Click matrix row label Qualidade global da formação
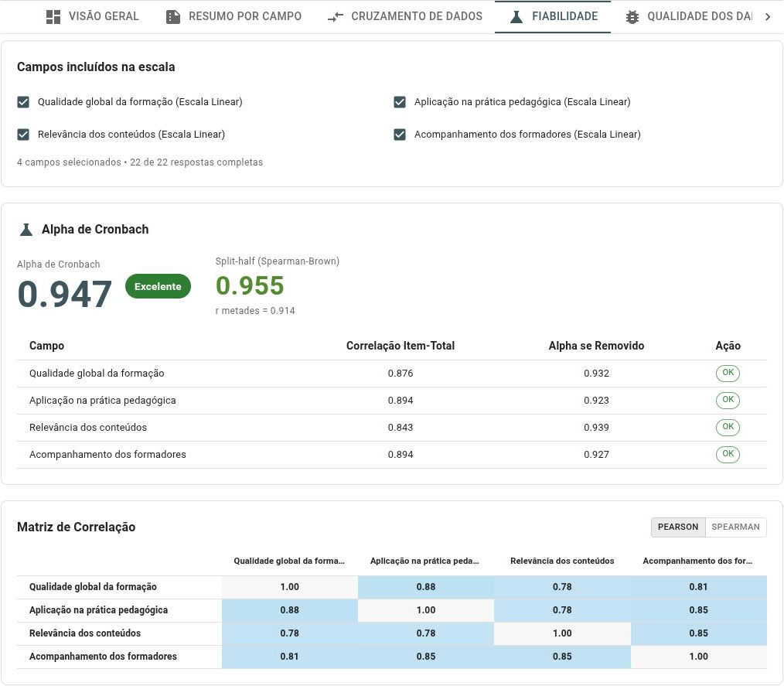This screenshot has height=686, width=784. (x=93, y=587)
